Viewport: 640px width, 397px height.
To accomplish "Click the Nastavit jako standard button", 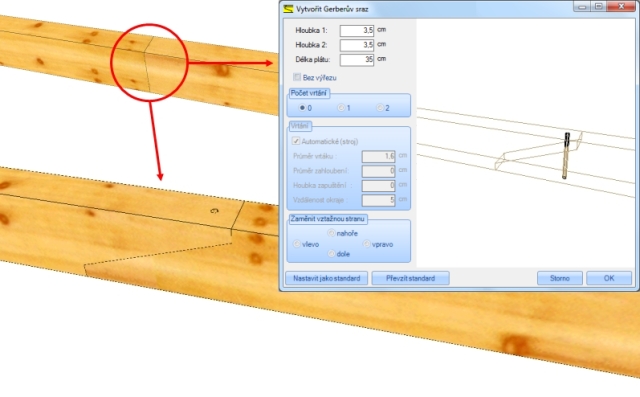I will [327, 278].
